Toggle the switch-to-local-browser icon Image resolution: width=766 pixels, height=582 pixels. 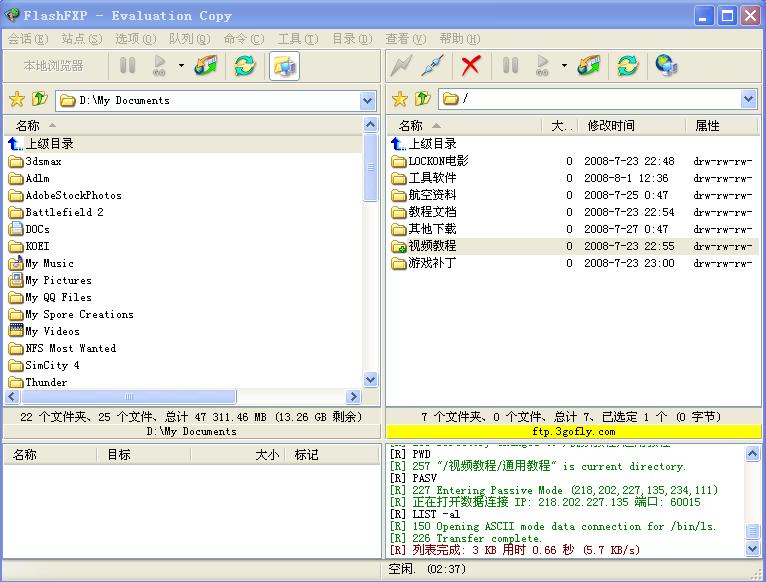(284, 65)
